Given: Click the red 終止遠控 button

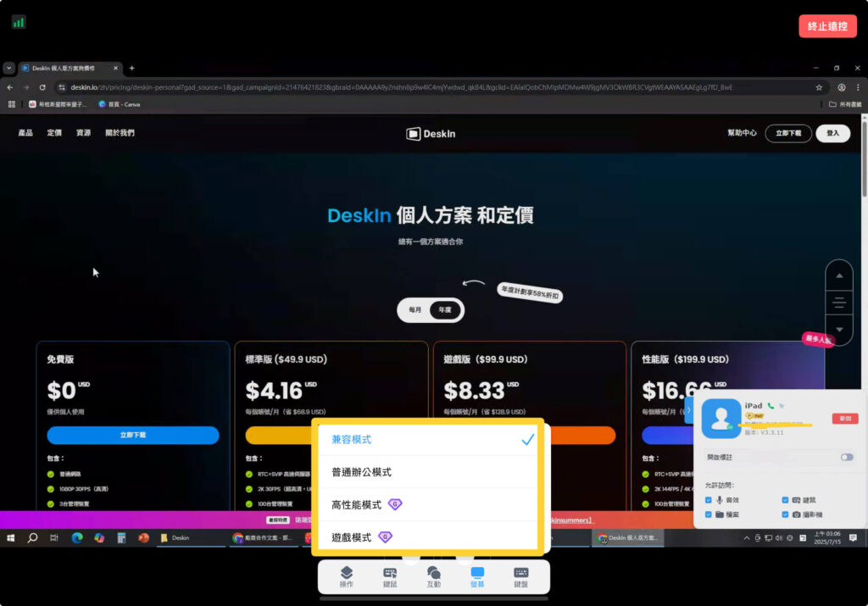Looking at the screenshot, I should click(827, 26).
